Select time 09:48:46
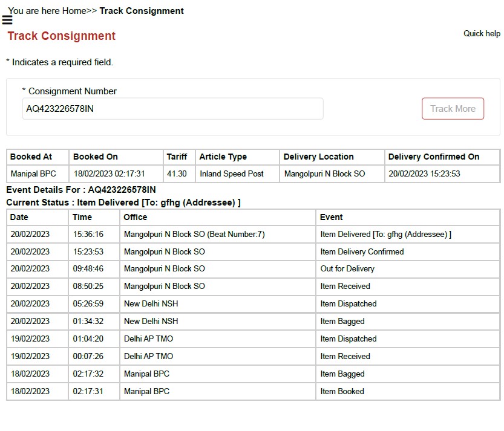The height and width of the screenshot is (431, 504). (x=88, y=268)
